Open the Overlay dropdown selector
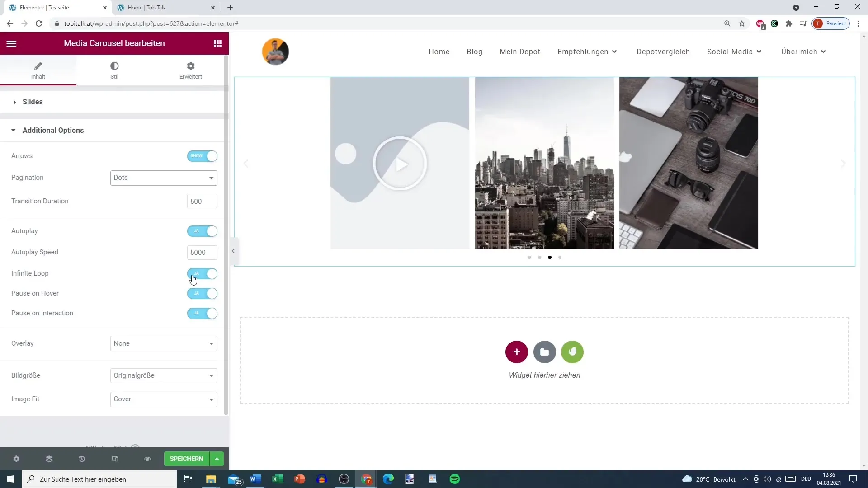Image resolution: width=868 pixels, height=488 pixels. pos(163,343)
